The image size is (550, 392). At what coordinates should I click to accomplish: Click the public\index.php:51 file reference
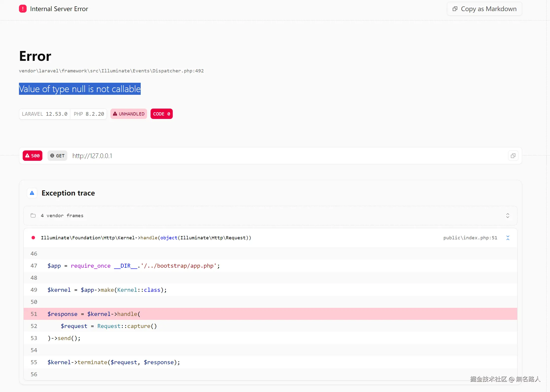click(x=470, y=238)
